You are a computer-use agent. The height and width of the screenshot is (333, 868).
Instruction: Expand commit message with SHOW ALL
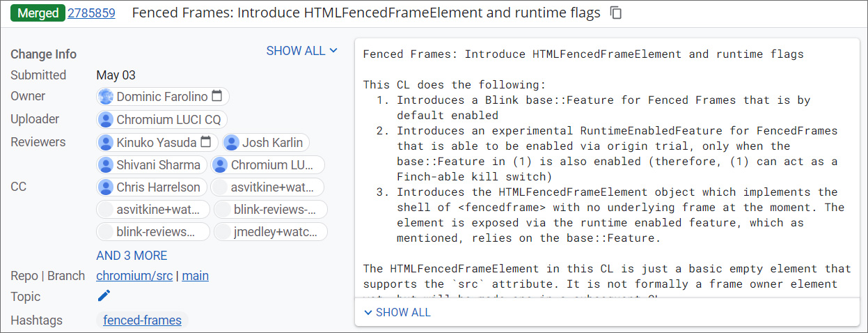pyautogui.click(x=397, y=313)
